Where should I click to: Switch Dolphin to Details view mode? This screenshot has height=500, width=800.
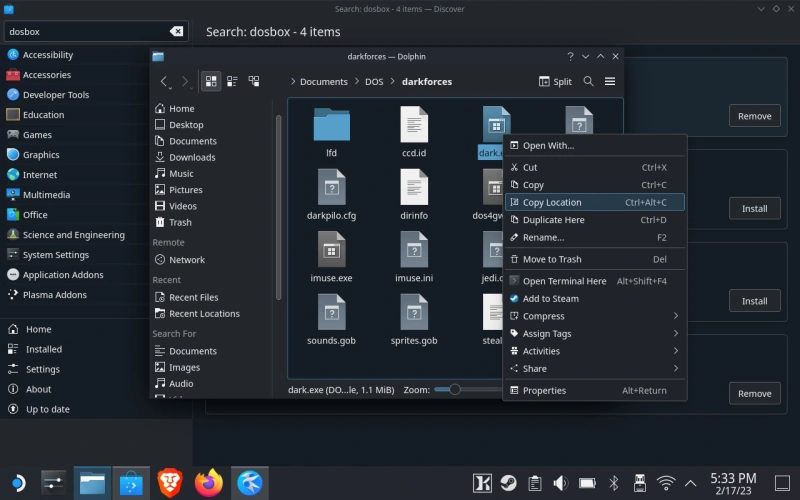click(x=254, y=81)
